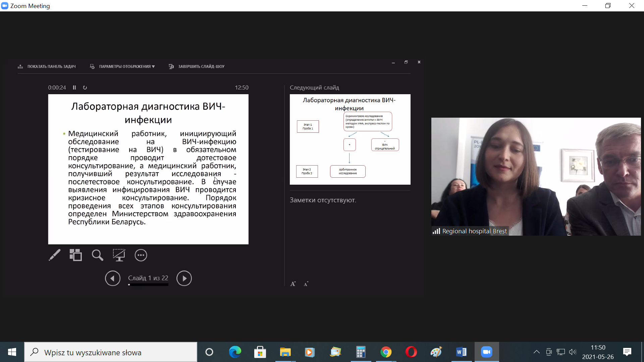Viewport: 644px width, 362px height.
Task: Pause the presentation timer
Action: click(x=74, y=87)
